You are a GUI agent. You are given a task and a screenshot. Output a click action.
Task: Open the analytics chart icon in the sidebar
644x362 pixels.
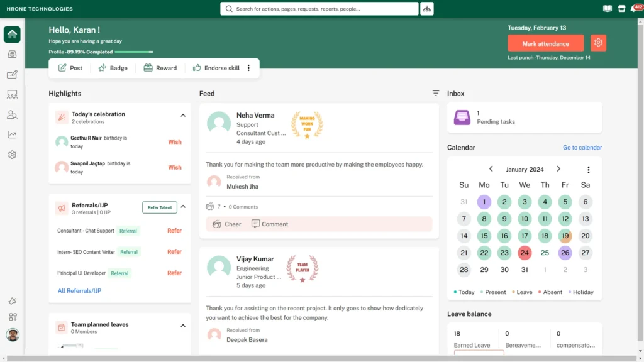[x=12, y=134]
